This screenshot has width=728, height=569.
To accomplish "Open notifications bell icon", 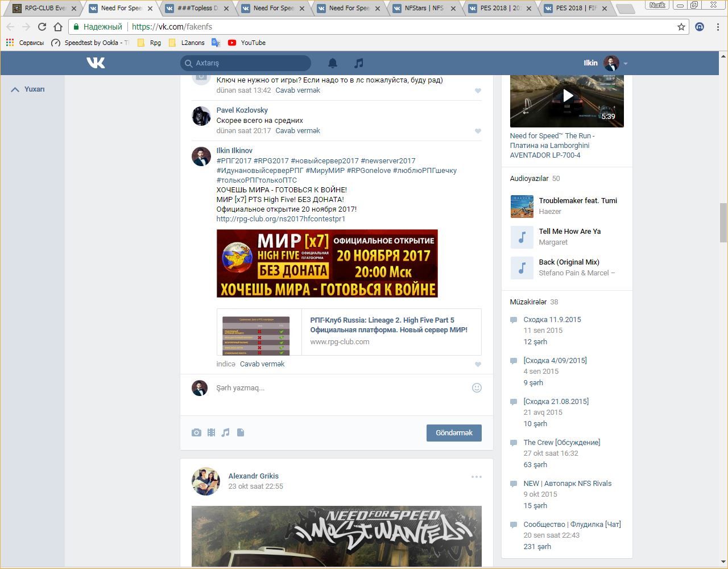I will (333, 63).
